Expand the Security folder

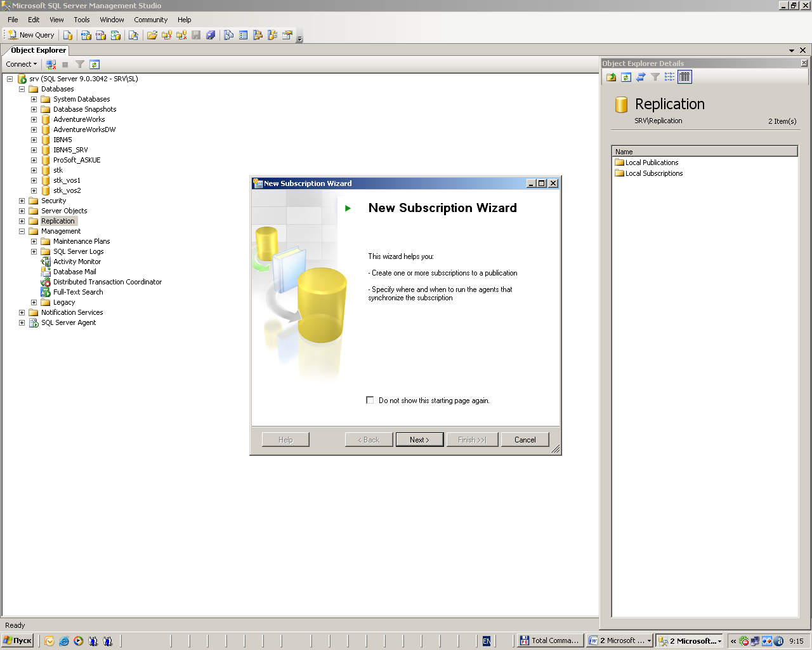click(x=22, y=201)
